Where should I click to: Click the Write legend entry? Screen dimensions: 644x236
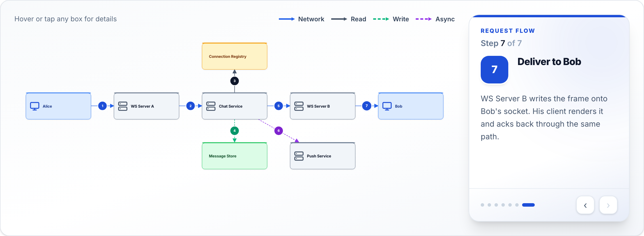[x=391, y=19]
